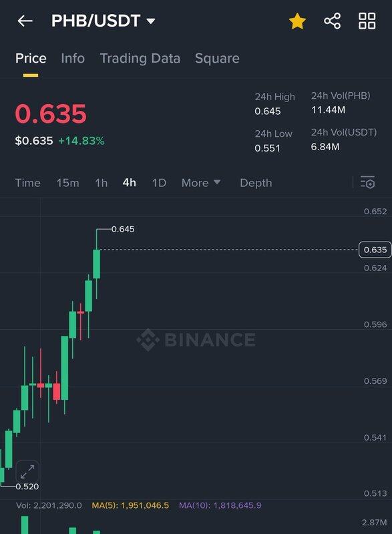
Task: Open the Depth chart view
Action: tap(256, 183)
